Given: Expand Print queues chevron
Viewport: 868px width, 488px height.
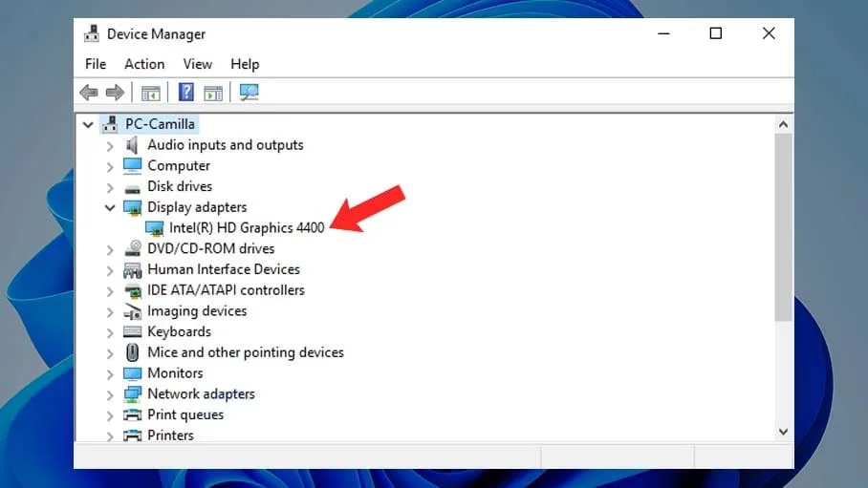Looking at the screenshot, I should [110, 415].
